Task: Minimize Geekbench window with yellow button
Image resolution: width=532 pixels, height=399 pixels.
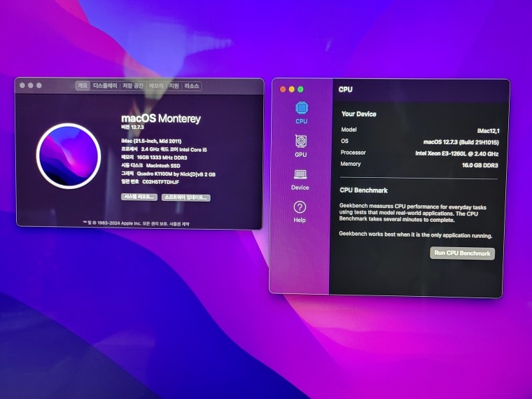Action: pos(291,89)
